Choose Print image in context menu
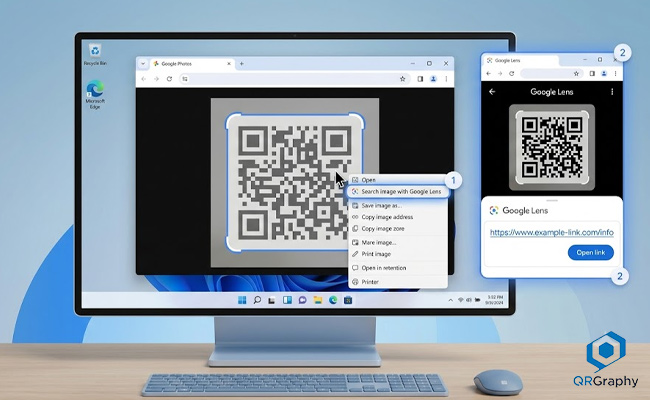650x400 pixels. tap(398, 254)
